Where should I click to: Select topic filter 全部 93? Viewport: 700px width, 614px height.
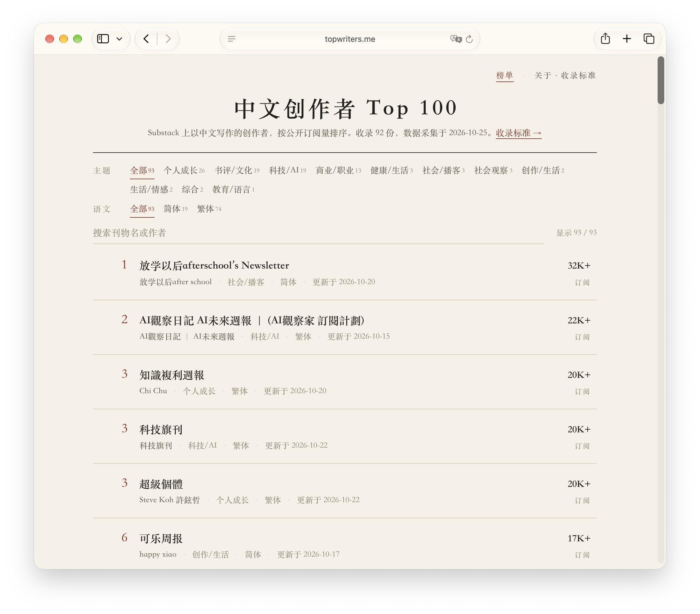point(142,170)
